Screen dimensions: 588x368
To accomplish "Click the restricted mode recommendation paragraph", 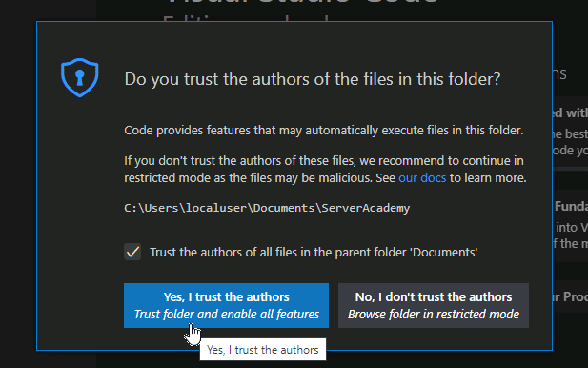I will pyautogui.click(x=325, y=169).
